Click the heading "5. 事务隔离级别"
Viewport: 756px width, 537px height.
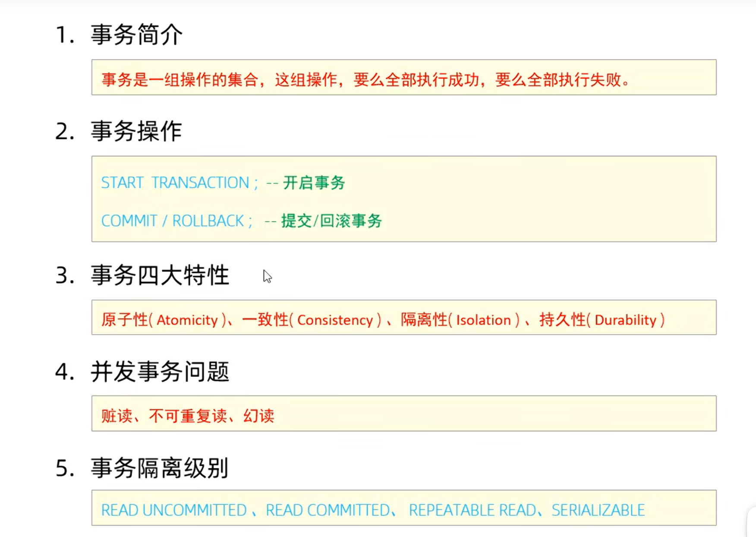tap(142, 468)
